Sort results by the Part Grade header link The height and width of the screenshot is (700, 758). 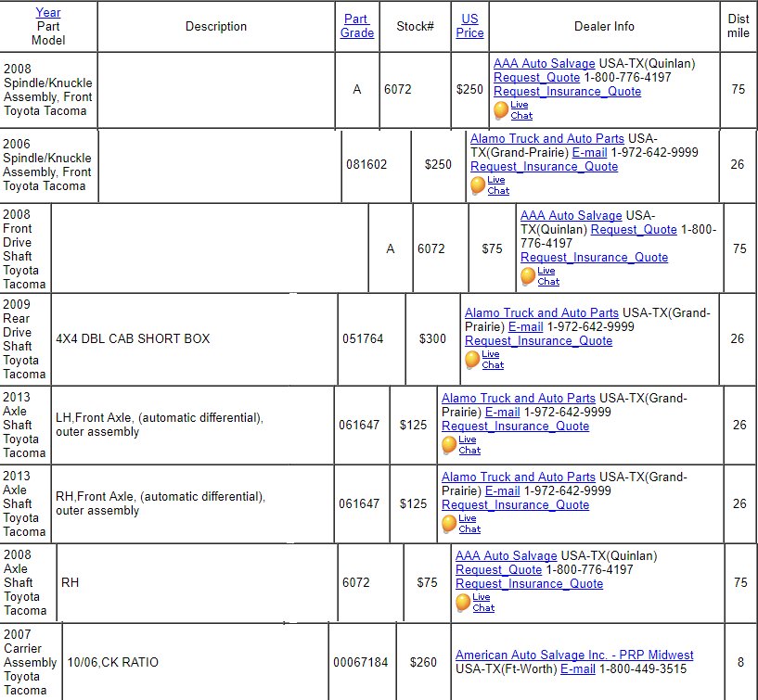(357, 26)
